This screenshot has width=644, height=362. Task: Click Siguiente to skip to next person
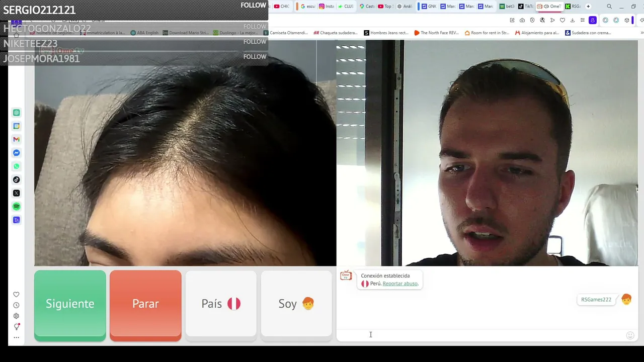tap(70, 306)
